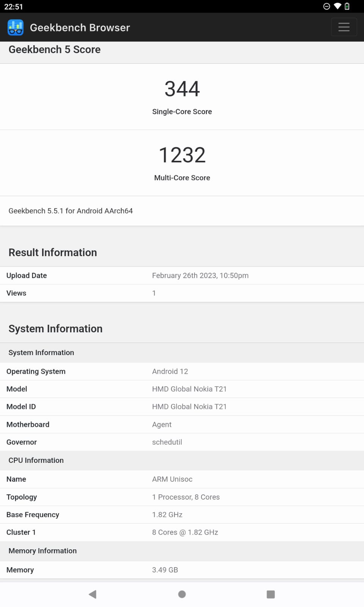
Task: Select the CPU Information subheader
Action: point(36,460)
